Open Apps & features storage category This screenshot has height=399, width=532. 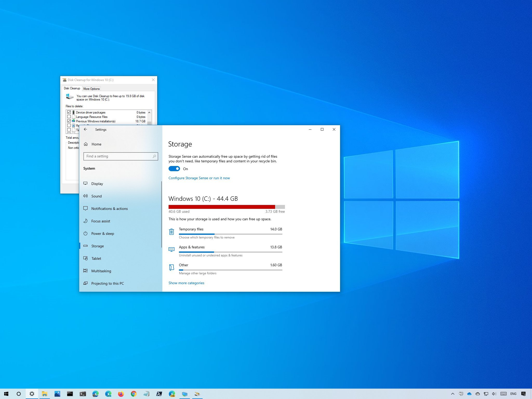(225, 251)
